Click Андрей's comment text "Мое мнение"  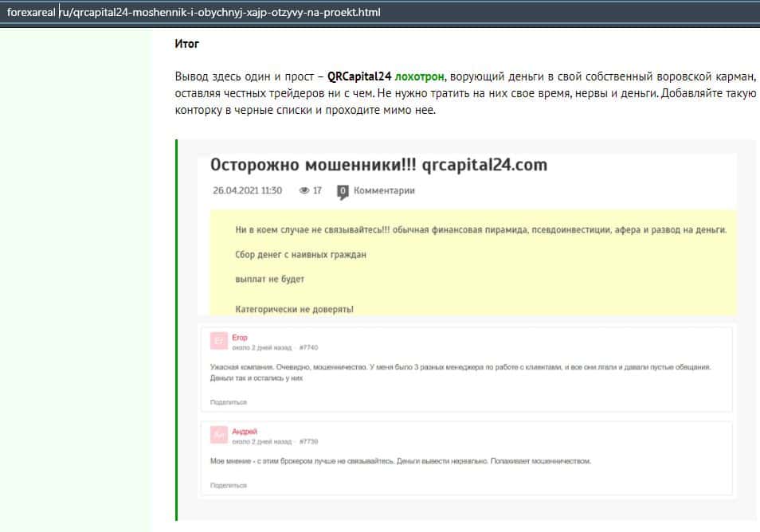(401, 461)
